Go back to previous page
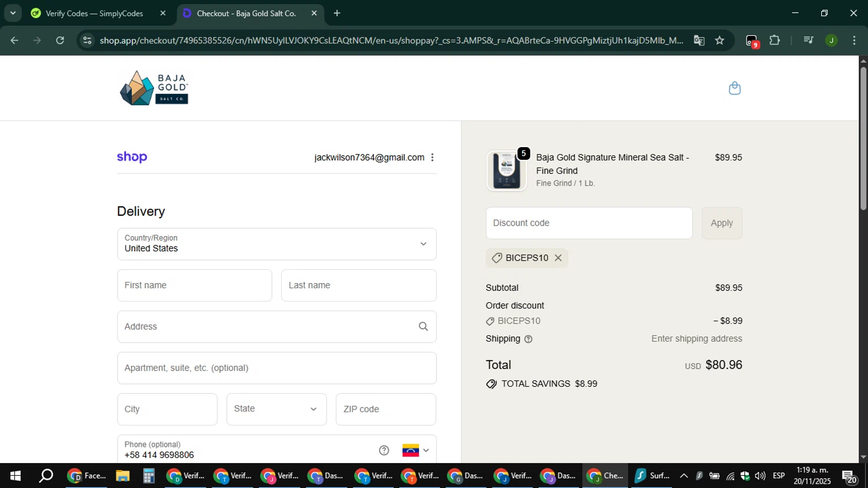 [14, 41]
